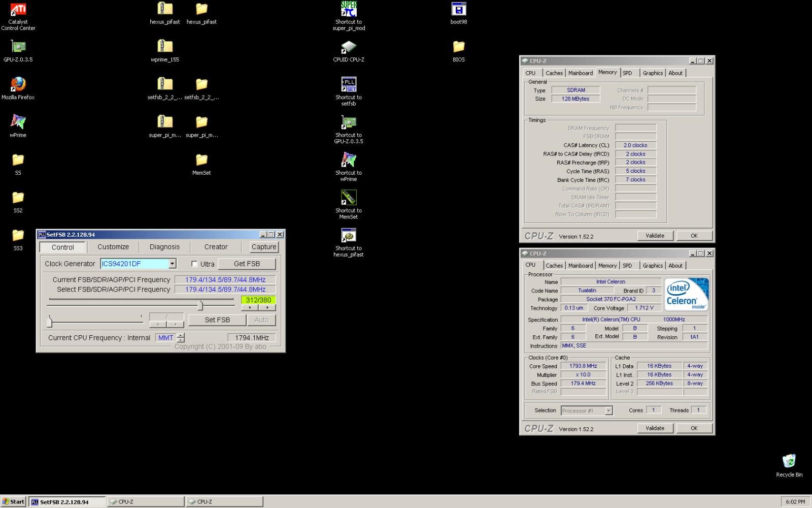Open the Mainboard tab in the upper CPU-Z window
The image size is (812, 508).
(581, 73)
